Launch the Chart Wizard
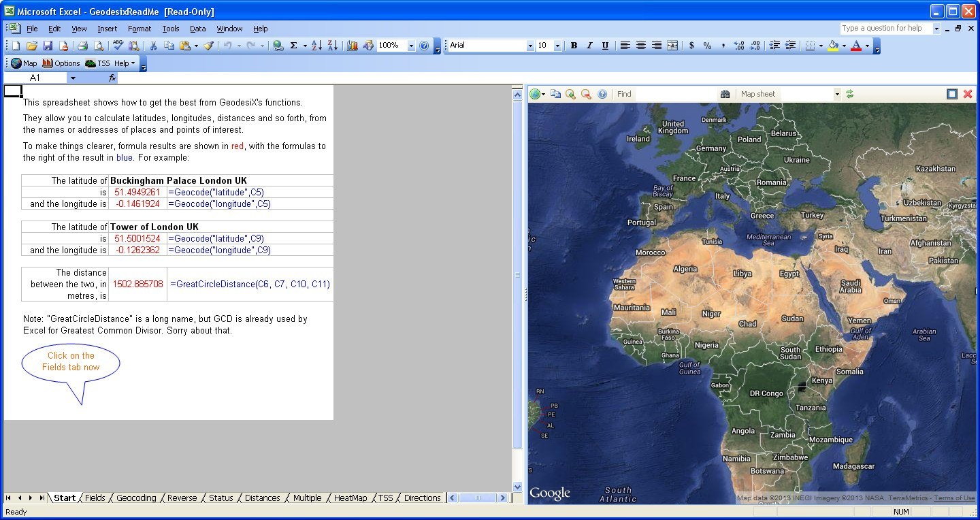This screenshot has width=980, height=520. coord(352,46)
